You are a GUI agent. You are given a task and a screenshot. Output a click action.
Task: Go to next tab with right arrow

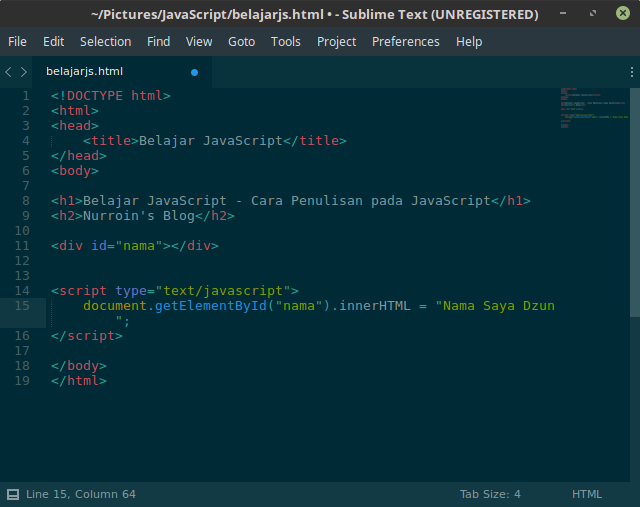pos(24,72)
